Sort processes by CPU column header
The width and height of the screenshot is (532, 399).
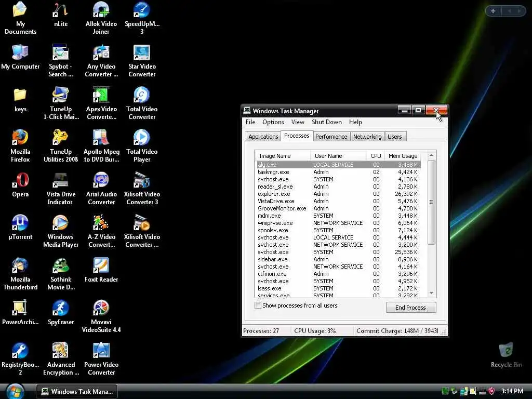375,156
